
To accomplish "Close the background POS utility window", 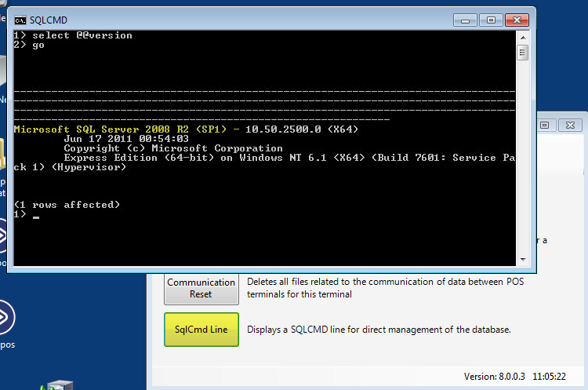I will 570,126.
